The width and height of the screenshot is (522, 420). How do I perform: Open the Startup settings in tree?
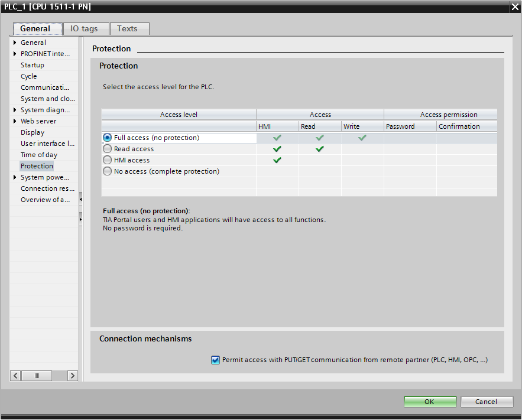(32, 65)
